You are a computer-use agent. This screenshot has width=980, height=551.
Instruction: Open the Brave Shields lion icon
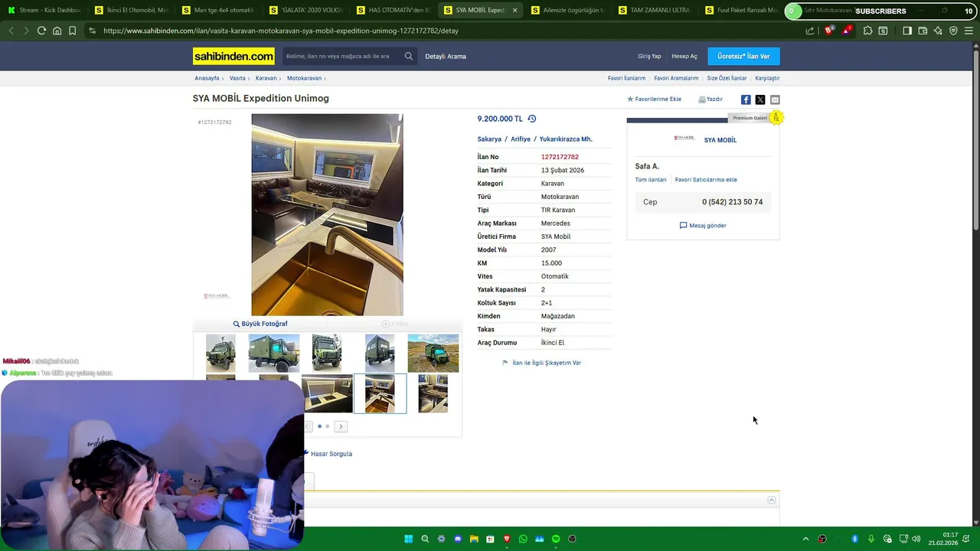(829, 31)
